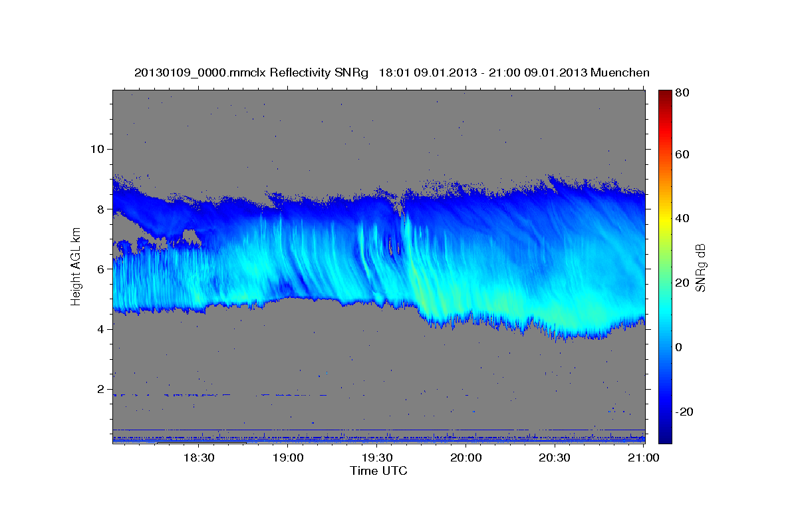Click the colorbar value 20
Image resolution: width=798 pixels, height=532 pixels.
click(682, 283)
